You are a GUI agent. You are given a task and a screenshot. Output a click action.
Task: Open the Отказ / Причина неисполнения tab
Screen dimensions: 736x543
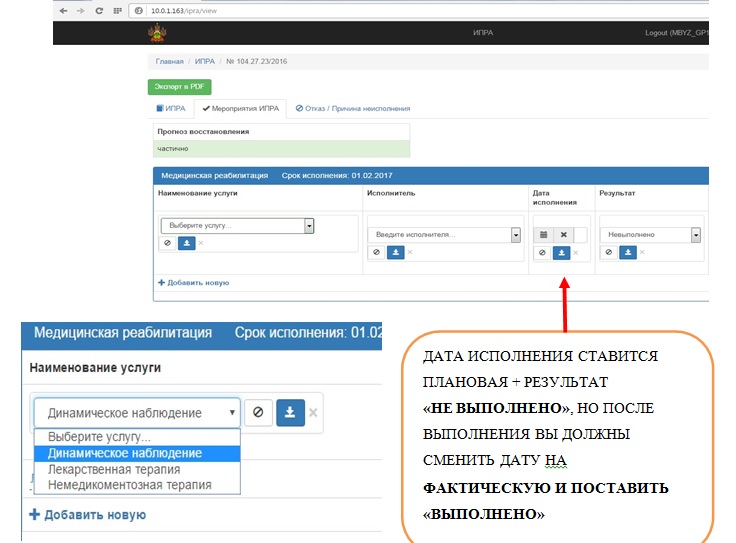[x=352, y=108]
